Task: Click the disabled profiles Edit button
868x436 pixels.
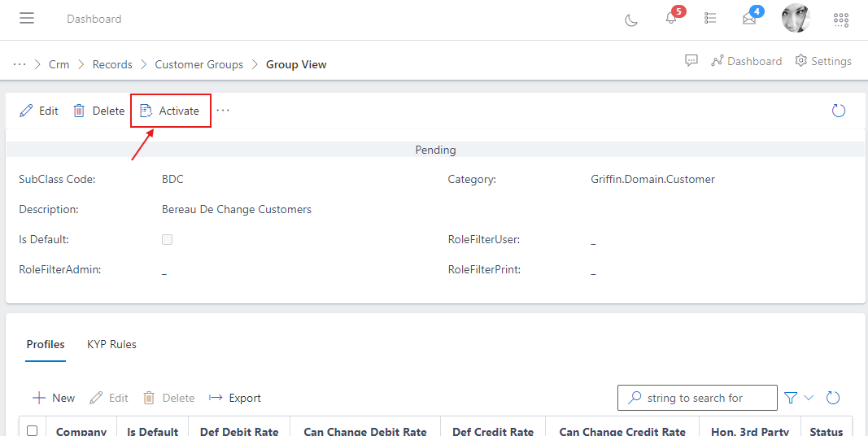Action: tap(109, 398)
